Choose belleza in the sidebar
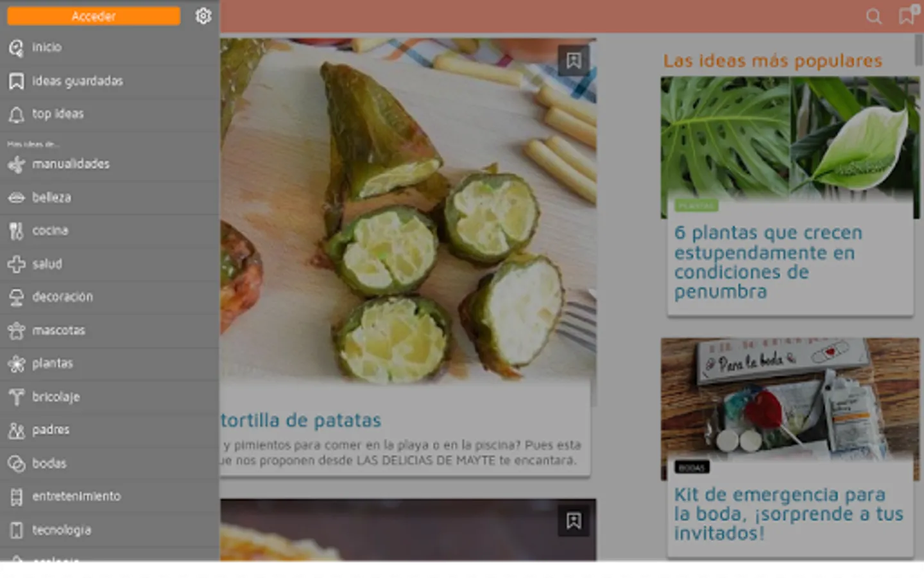 (x=51, y=198)
